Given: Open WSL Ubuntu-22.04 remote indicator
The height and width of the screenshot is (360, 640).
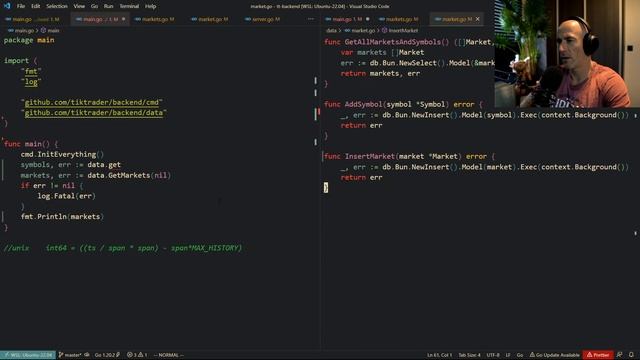Looking at the screenshot, I should point(28,355).
